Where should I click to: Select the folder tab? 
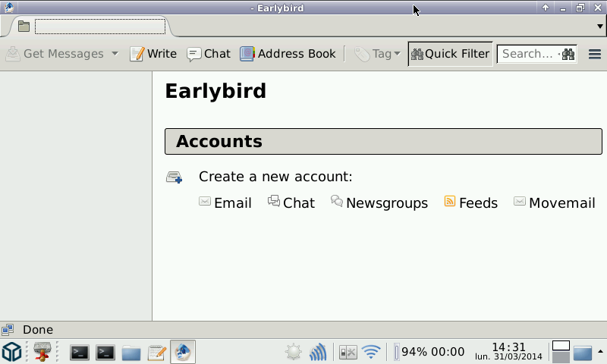pos(93,27)
